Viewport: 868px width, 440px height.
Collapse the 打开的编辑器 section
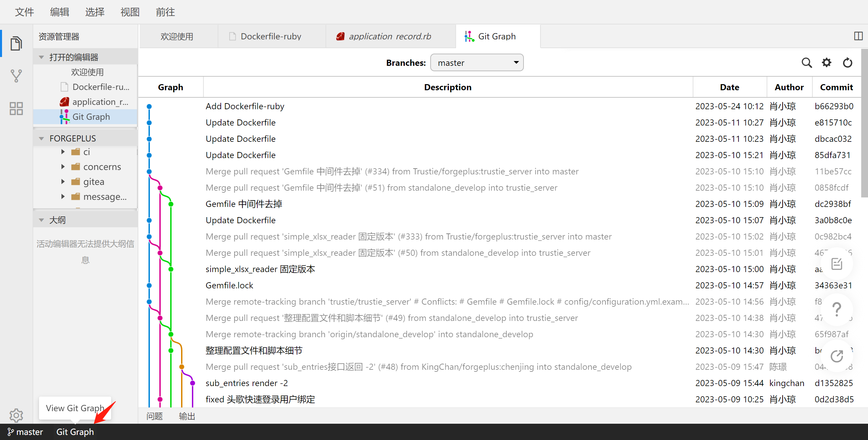pyautogui.click(x=41, y=57)
